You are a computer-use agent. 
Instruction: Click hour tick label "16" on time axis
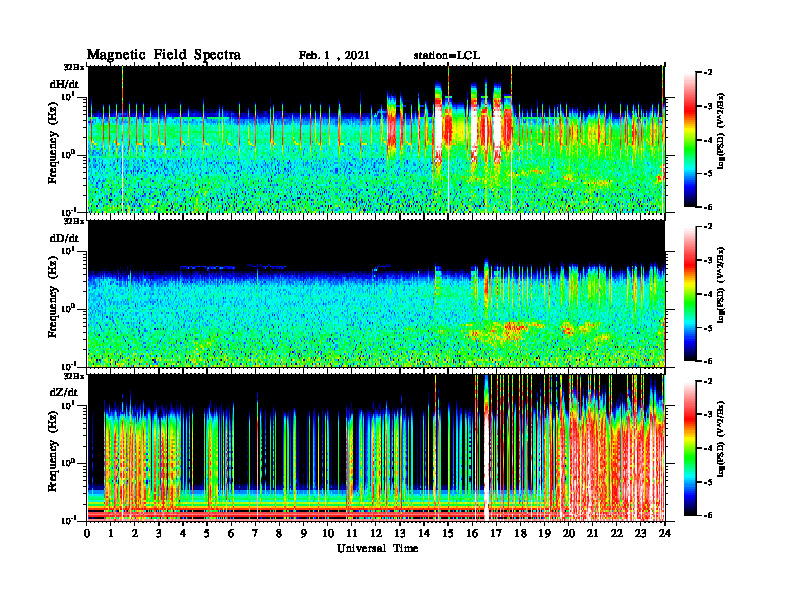pos(472,533)
